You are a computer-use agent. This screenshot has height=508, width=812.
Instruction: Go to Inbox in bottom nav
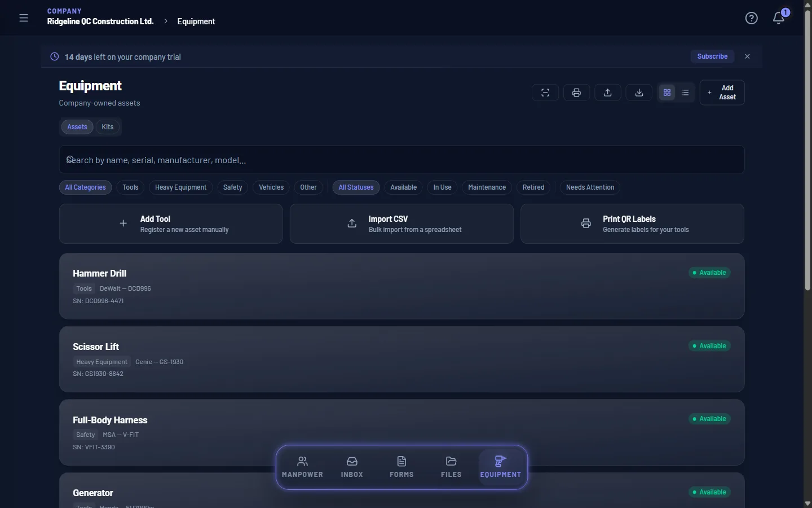(x=352, y=467)
